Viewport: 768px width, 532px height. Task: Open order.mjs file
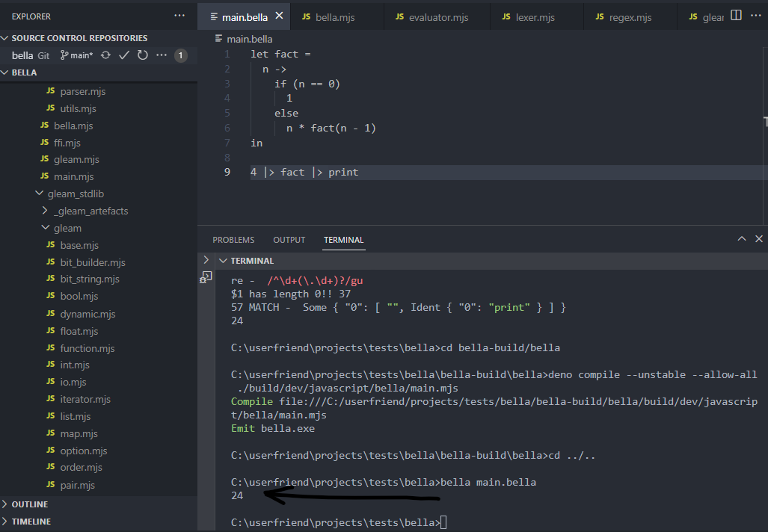[81, 468]
